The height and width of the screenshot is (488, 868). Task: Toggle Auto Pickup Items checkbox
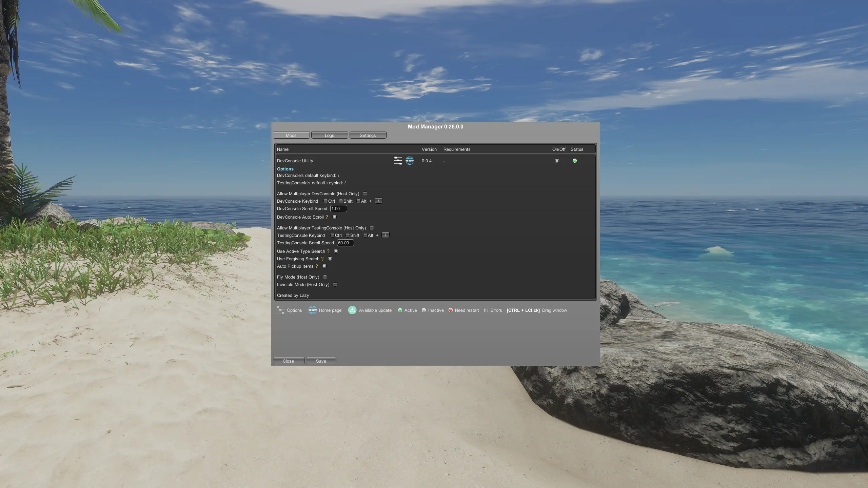[324, 266]
